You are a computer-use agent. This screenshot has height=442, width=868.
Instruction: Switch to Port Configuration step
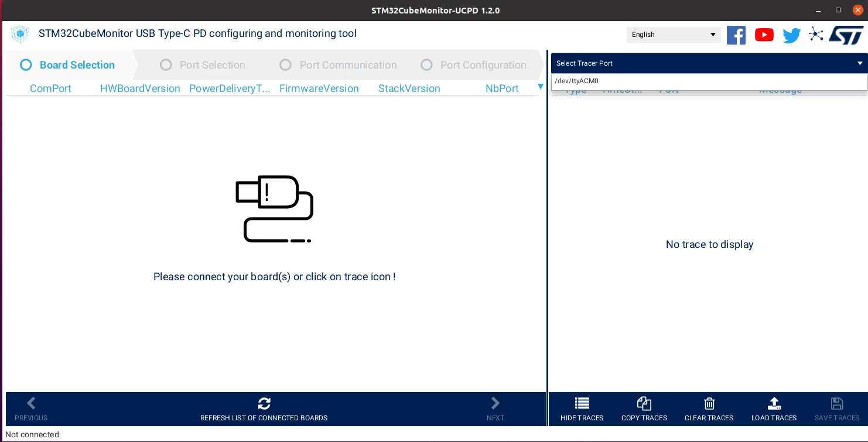click(x=474, y=65)
